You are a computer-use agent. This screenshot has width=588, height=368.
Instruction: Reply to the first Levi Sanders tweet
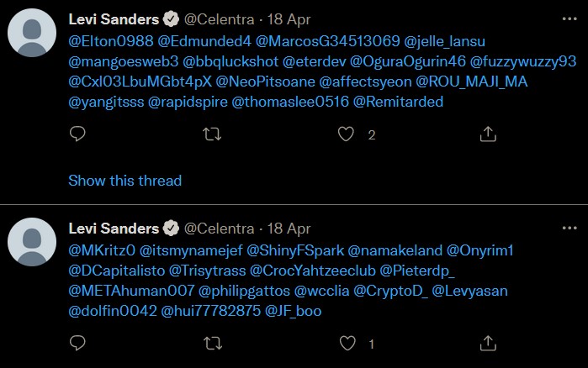(77, 134)
